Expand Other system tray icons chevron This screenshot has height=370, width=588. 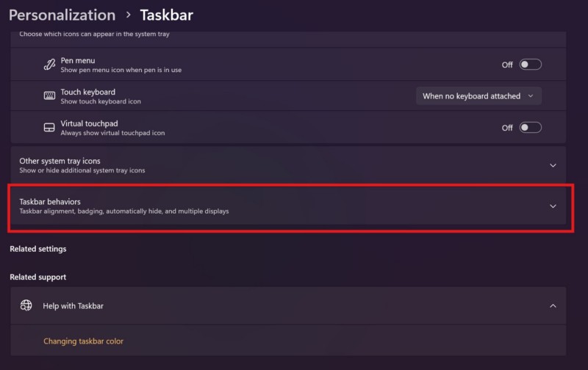point(553,165)
